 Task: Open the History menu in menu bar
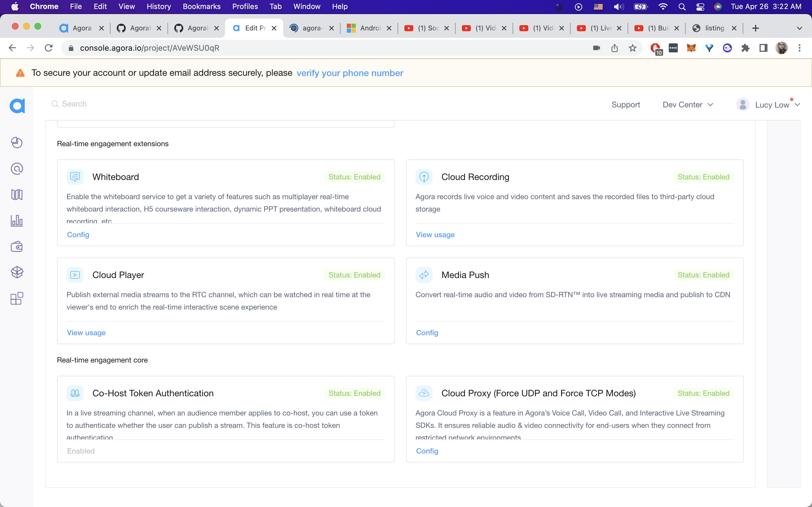tap(158, 6)
